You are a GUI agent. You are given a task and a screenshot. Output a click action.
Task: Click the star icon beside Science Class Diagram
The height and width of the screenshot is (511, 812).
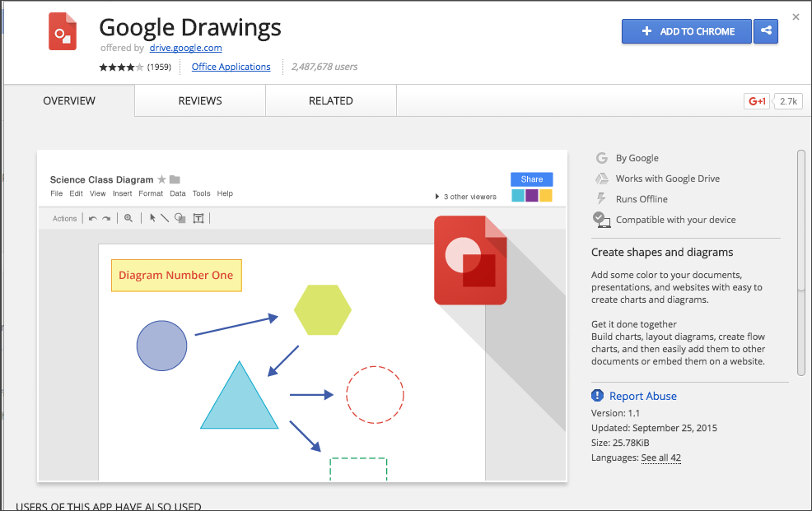(x=161, y=179)
